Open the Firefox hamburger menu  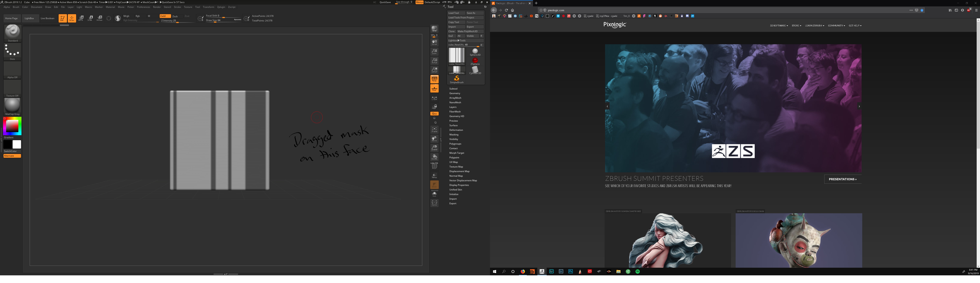pos(976,10)
